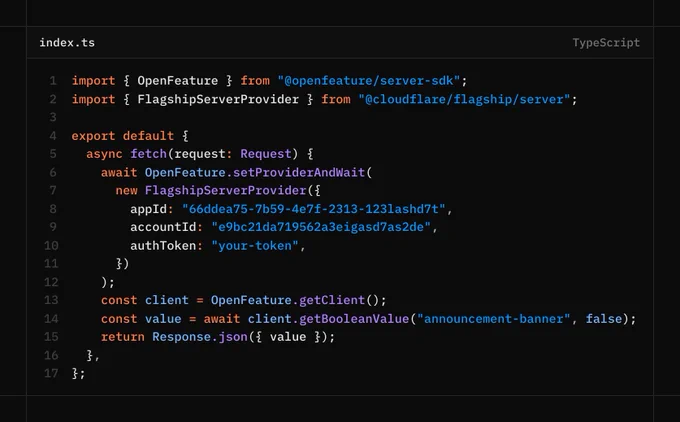Click Response.json on line 15

click(200, 337)
